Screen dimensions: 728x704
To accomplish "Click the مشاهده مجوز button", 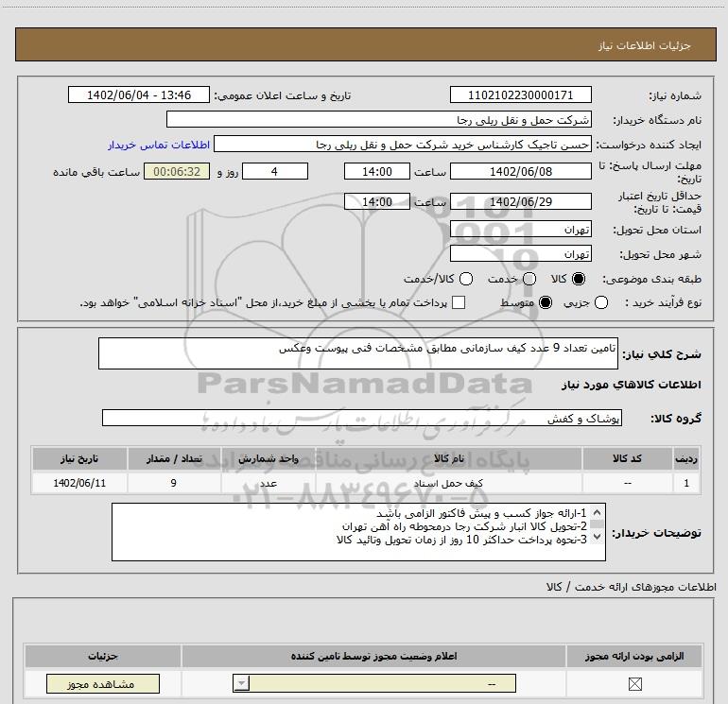I will point(103,683).
